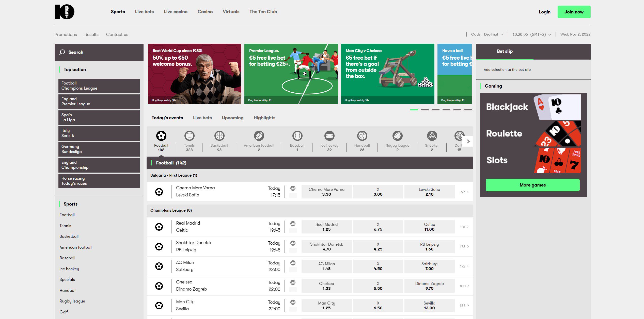Expand 172 more markets for AC Milan match
Image resolution: width=644 pixels, height=319 pixels.
click(464, 266)
